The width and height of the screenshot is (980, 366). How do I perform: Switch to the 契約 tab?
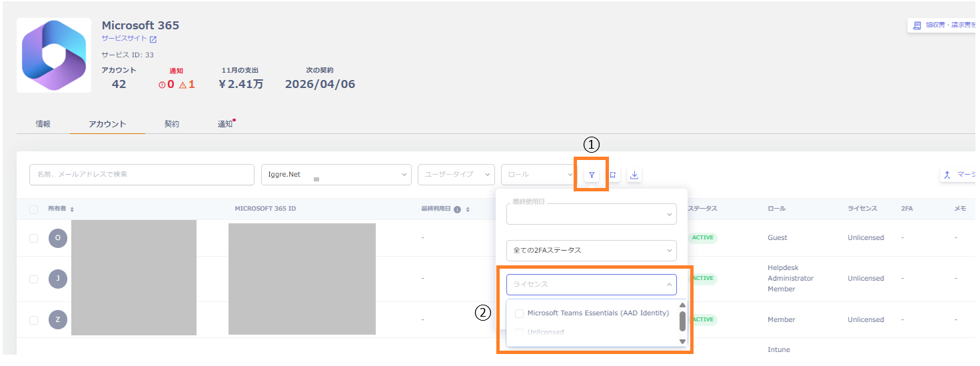click(172, 124)
